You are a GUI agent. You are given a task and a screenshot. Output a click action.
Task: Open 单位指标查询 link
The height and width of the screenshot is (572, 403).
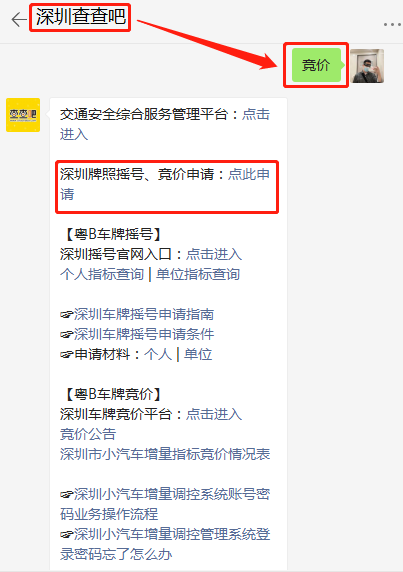(x=198, y=274)
